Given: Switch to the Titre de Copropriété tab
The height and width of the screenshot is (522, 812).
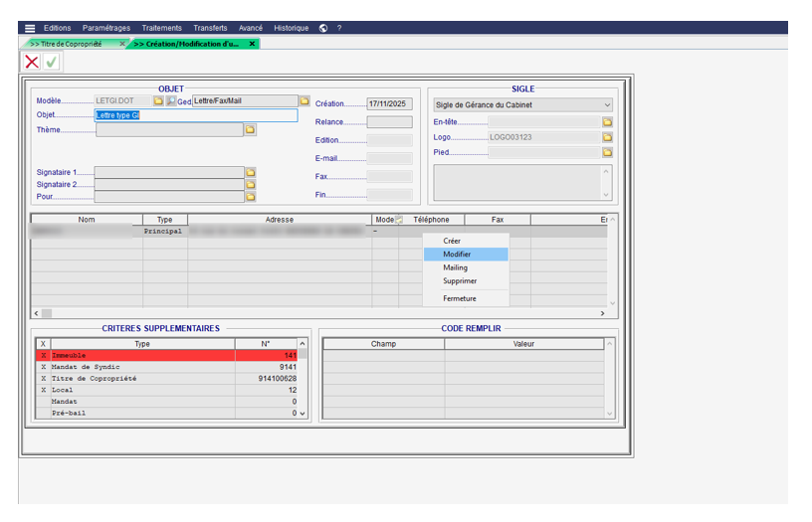Looking at the screenshot, I should tap(71, 44).
